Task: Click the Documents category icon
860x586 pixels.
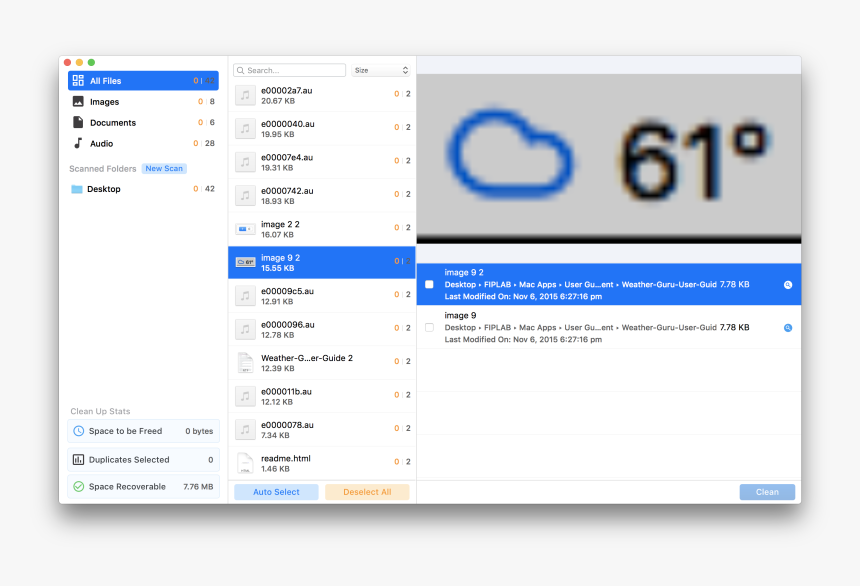Action: click(x=78, y=122)
